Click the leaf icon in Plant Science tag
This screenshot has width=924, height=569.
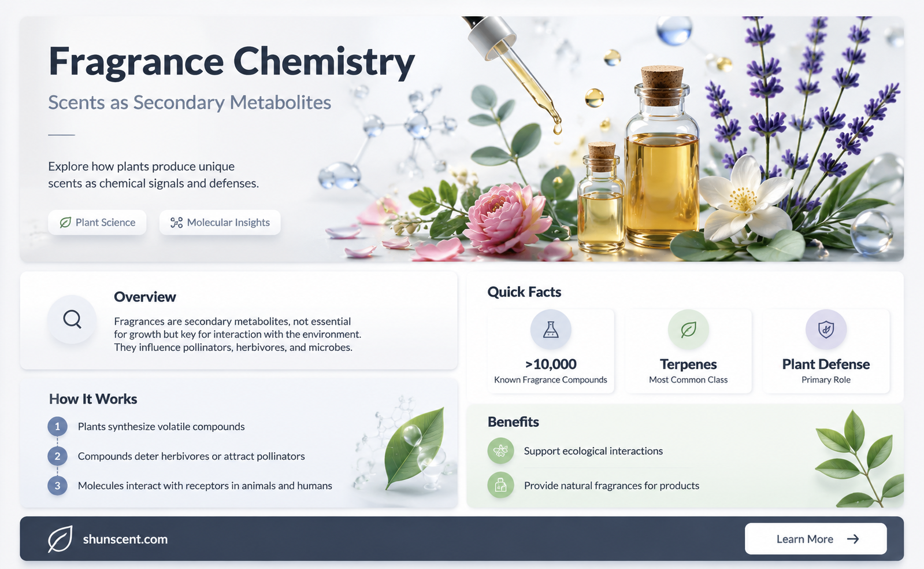coord(66,223)
